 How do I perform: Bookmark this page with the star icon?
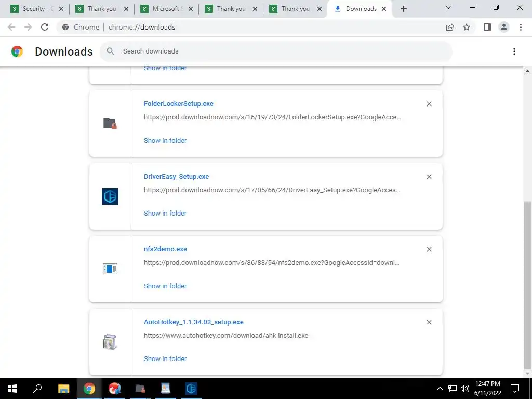coord(467,27)
